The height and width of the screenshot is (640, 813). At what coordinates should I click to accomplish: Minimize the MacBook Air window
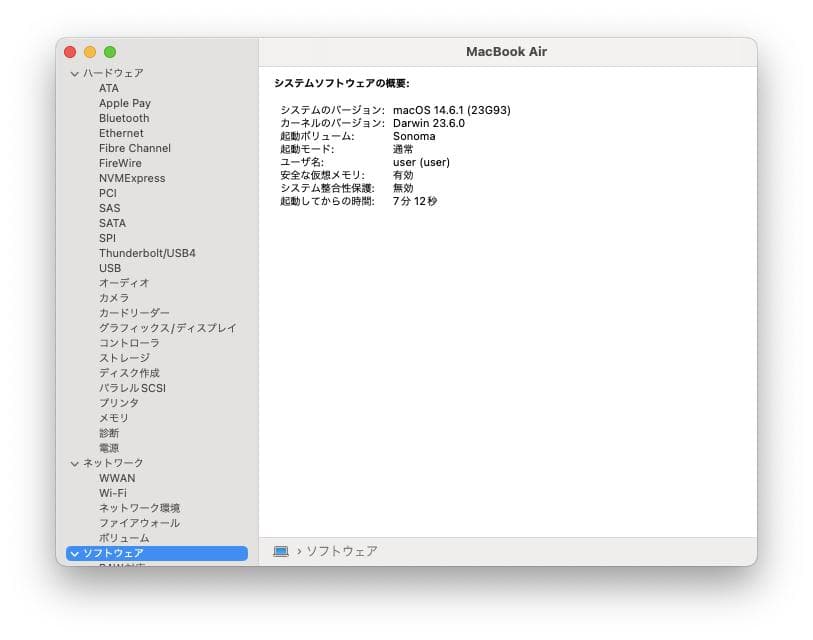[90, 51]
